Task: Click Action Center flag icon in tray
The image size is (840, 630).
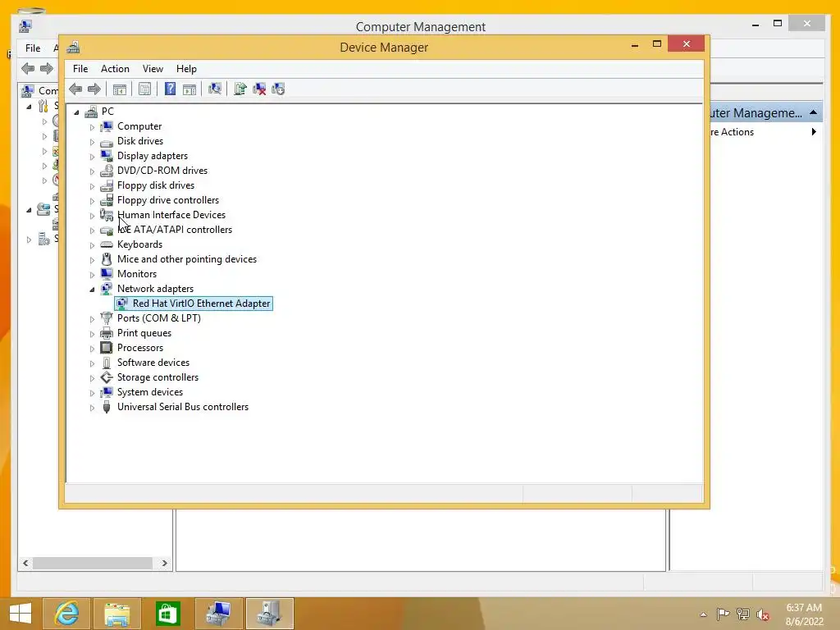Action: pyautogui.click(x=723, y=614)
